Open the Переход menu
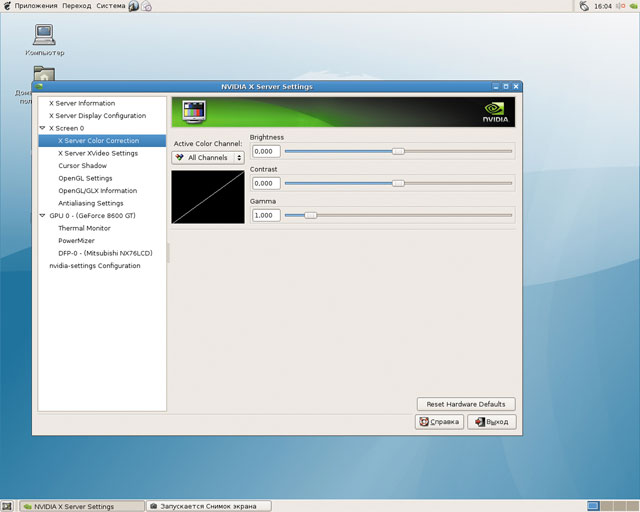The width and height of the screenshot is (640, 512). tap(77, 6)
